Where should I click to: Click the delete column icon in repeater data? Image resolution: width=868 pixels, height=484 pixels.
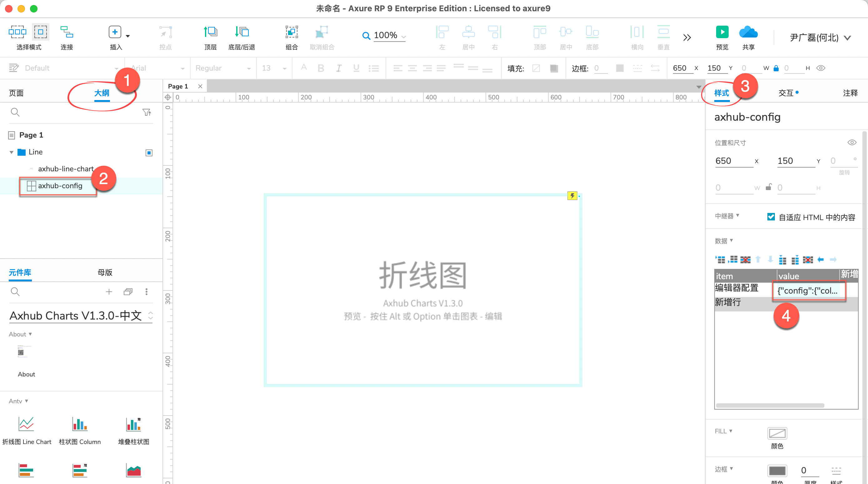coord(808,260)
